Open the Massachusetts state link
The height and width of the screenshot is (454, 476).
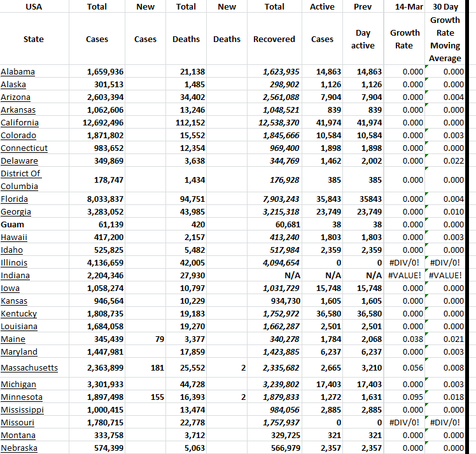point(29,368)
